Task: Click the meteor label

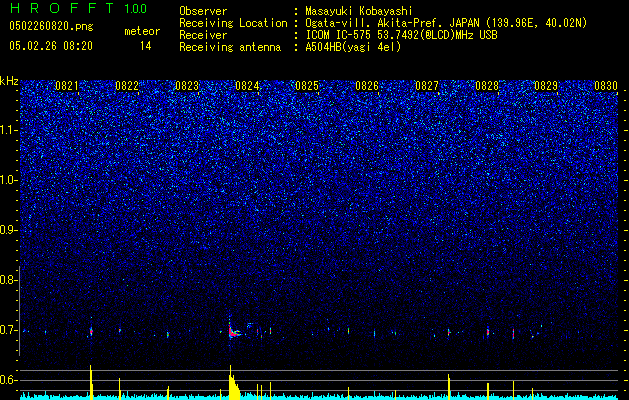Action: 142,31
